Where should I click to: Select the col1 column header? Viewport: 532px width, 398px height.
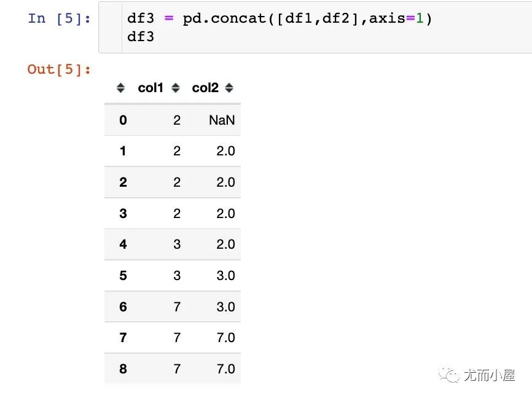click(x=151, y=88)
